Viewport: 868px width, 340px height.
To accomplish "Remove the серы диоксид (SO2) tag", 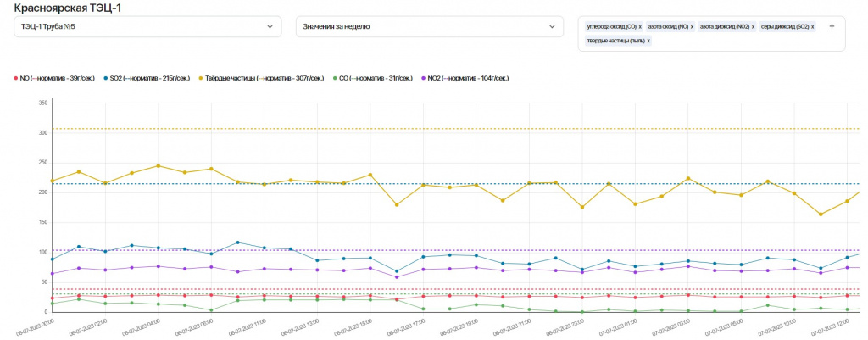I will pyautogui.click(x=813, y=27).
